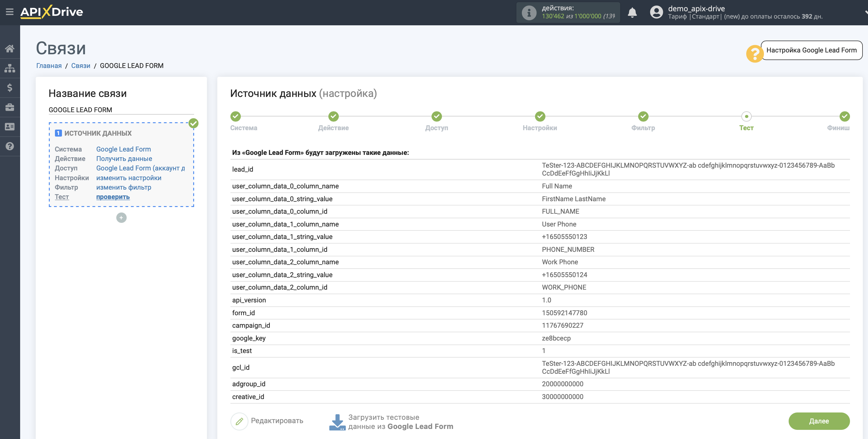The image size is (868, 439).
Task: Click the form_id value 150592147780
Action: [x=564, y=313]
